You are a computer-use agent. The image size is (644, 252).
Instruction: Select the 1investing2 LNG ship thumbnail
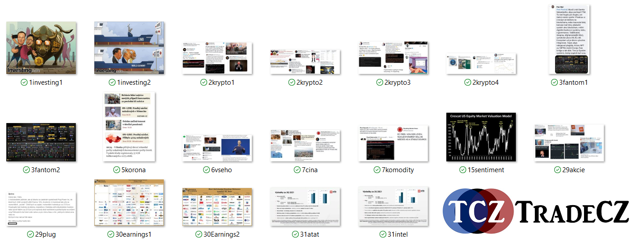[129, 48]
